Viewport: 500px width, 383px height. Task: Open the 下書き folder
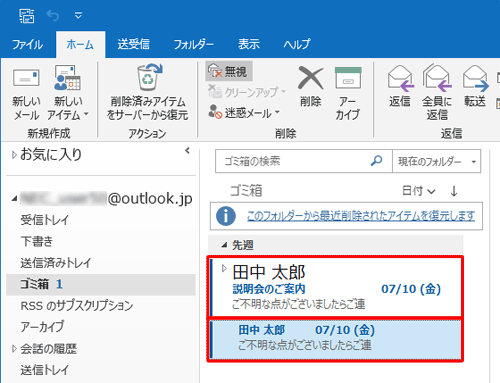[x=37, y=241]
